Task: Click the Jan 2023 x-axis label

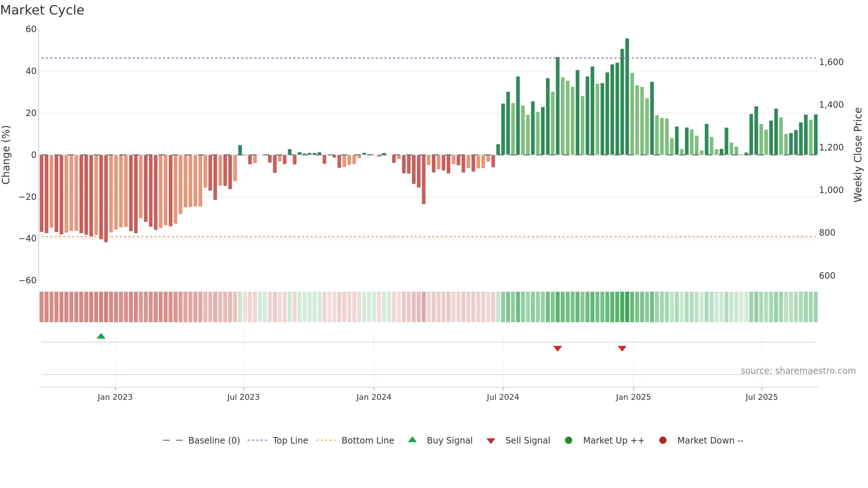Action: (x=115, y=397)
